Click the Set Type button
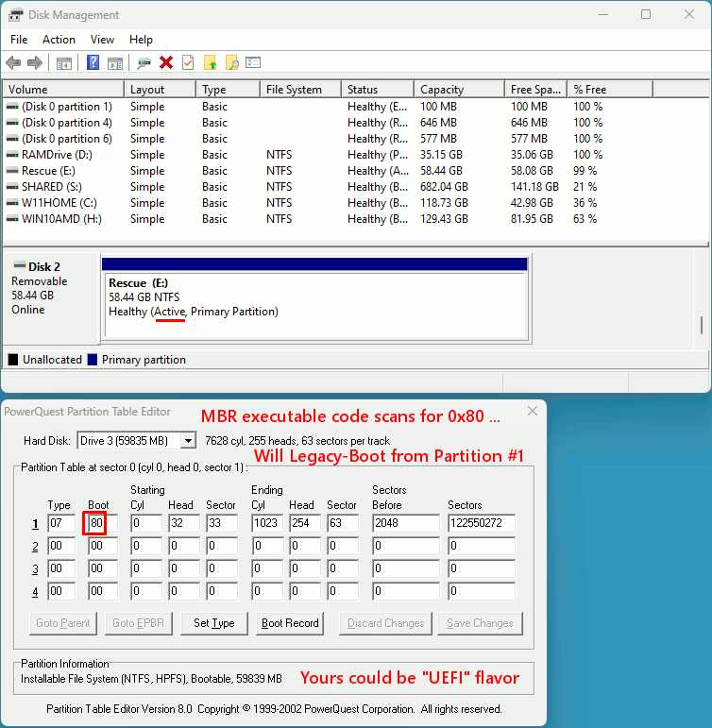The image size is (712, 728). (214, 623)
